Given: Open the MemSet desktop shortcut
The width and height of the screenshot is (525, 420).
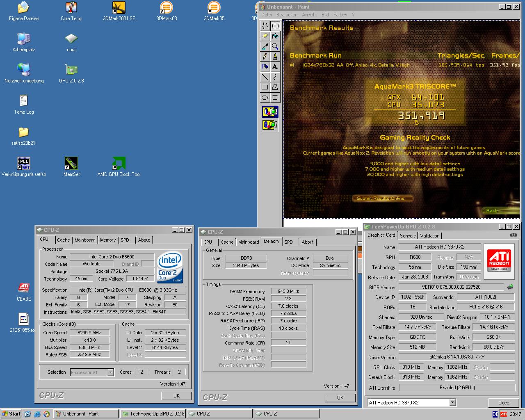Looking at the screenshot, I should pyautogui.click(x=71, y=167).
